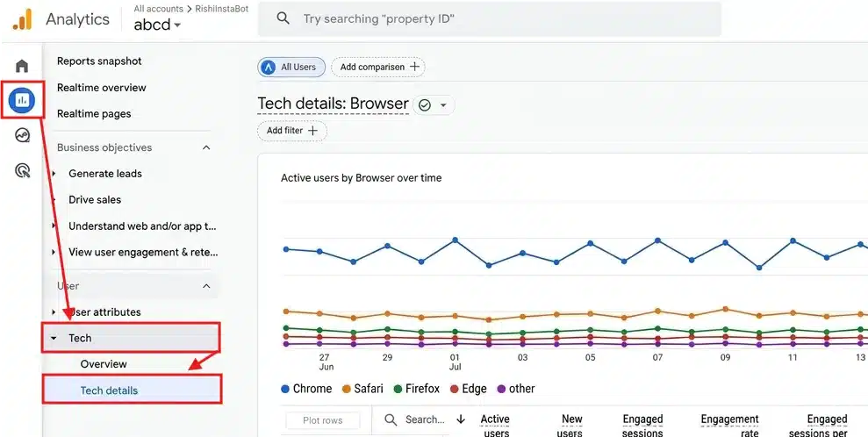Click the table Search field
This screenshot has height=437, width=868.
pyautogui.click(x=425, y=419)
